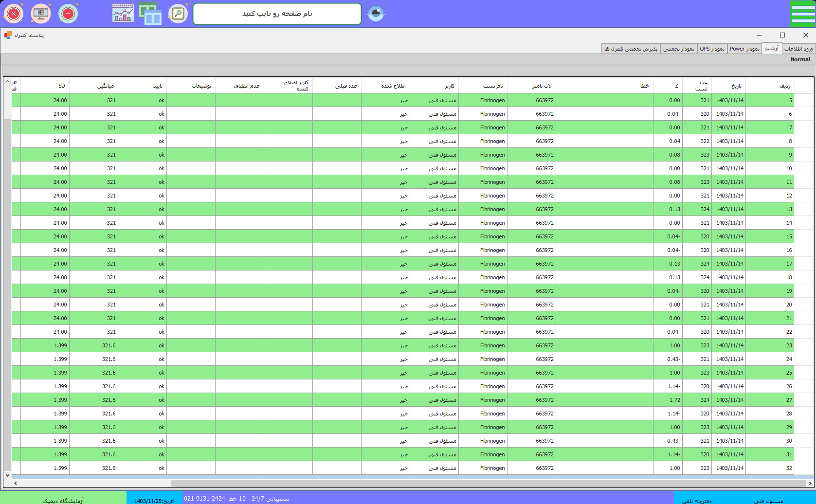Screen dimensions: 816x504
Task: Click the دفترچه تلفن button in status bar
Action: [696, 501]
